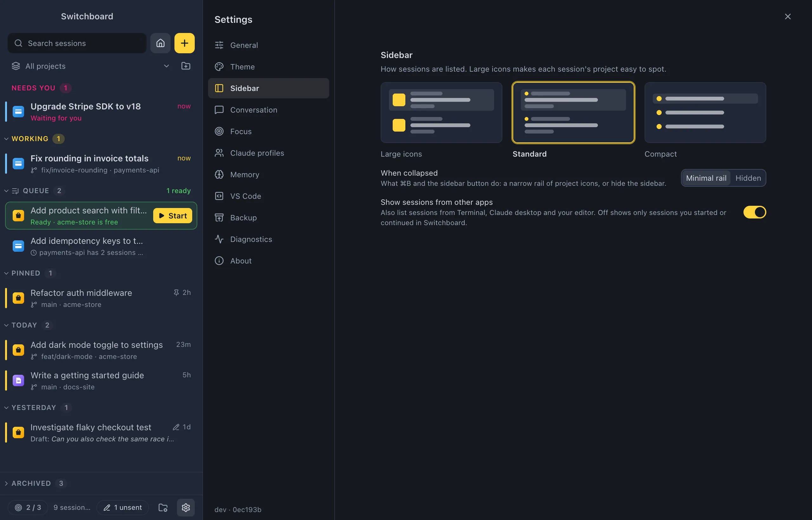Select the Compact sidebar layout
The width and height of the screenshot is (812, 520).
tap(705, 113)
